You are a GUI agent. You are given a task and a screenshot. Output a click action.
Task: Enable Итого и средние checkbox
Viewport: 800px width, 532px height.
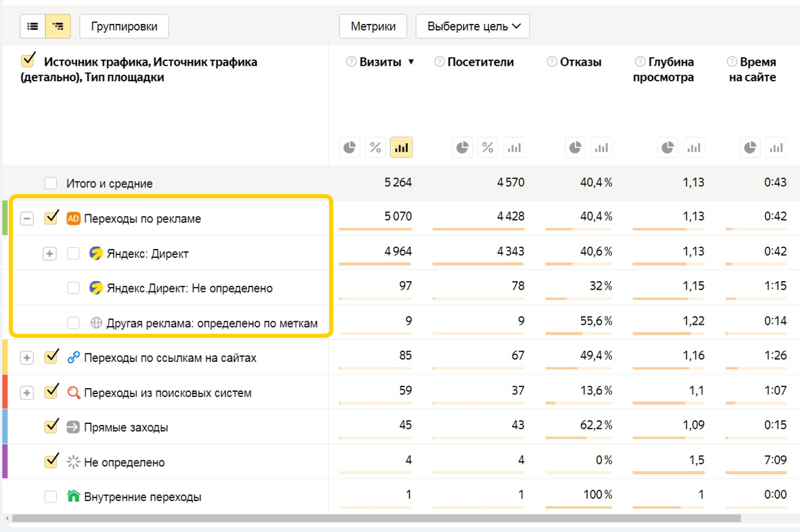pyautogui.click(x=51, y=183)
